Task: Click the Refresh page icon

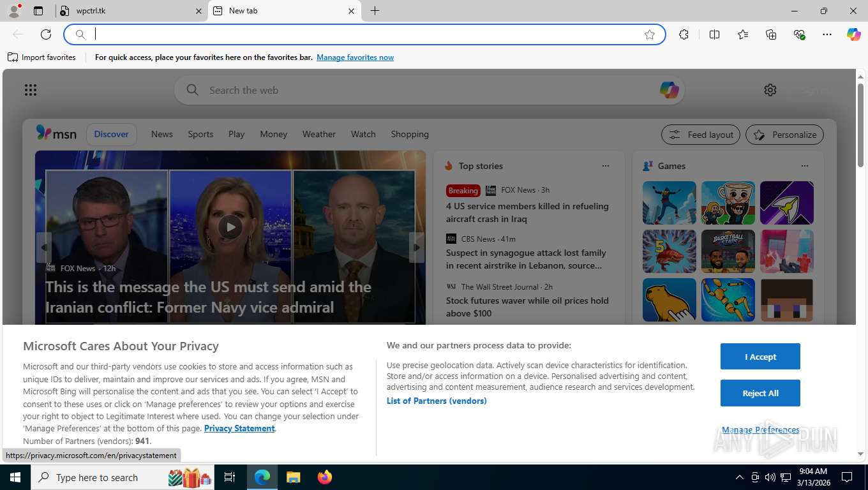Action: [46, 34]
